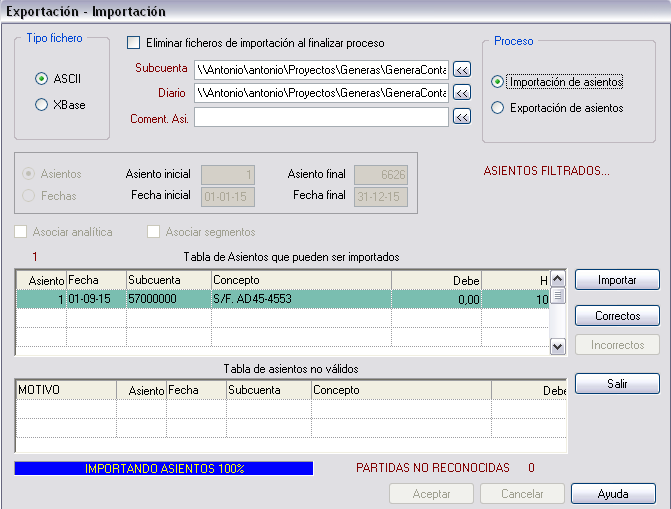Open help with the Ayuda button
This screenshot has height=509, width=671.
pos(613,494)
